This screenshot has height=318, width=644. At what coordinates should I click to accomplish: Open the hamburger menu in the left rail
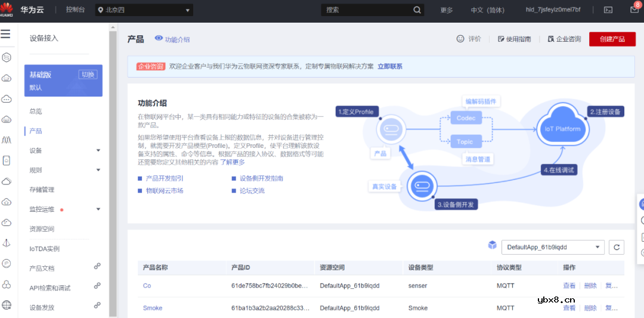(x=5, y=34)
